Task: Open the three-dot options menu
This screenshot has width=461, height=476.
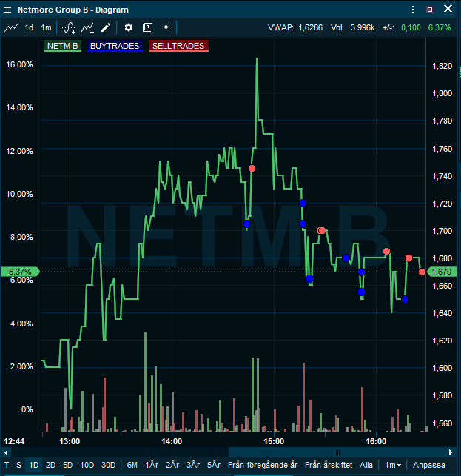Action: (x=413, y=10)
